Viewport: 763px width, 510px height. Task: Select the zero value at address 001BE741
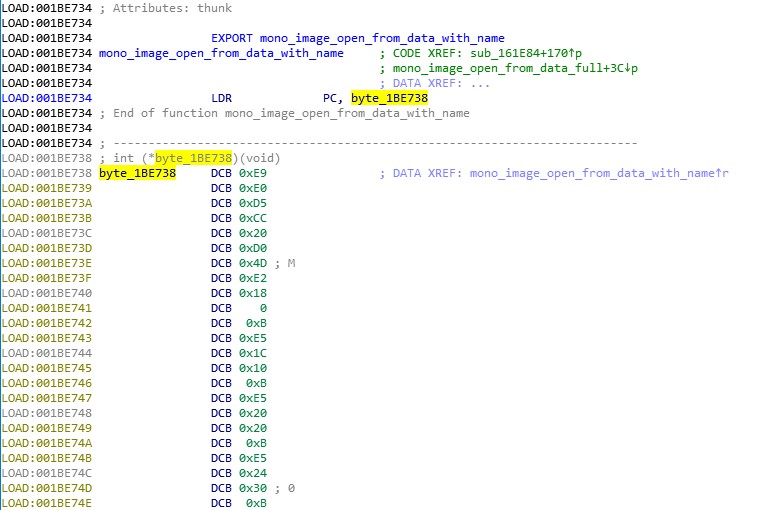coord(263,309)
